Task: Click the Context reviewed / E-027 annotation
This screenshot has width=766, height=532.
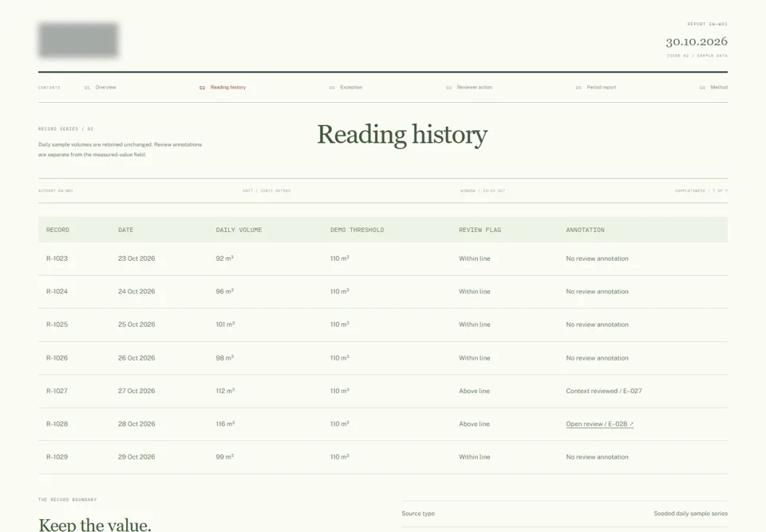Action: [604, 391]
